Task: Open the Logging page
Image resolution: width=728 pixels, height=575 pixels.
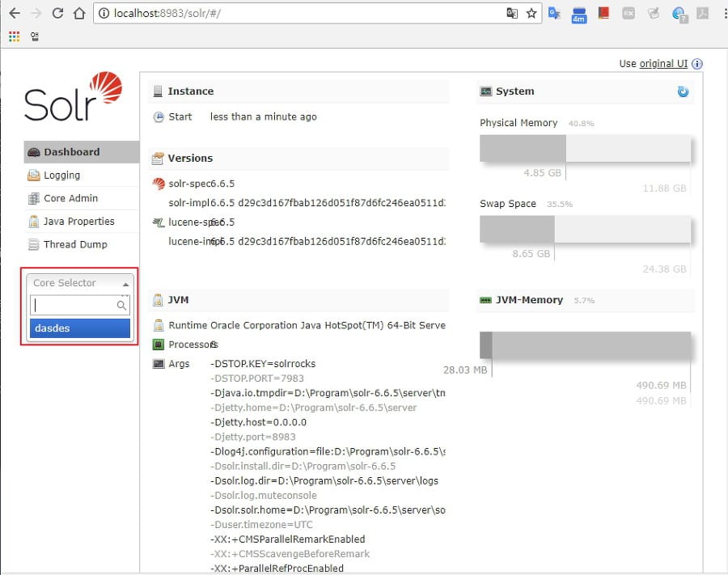Action: click(x=61, y=175)
